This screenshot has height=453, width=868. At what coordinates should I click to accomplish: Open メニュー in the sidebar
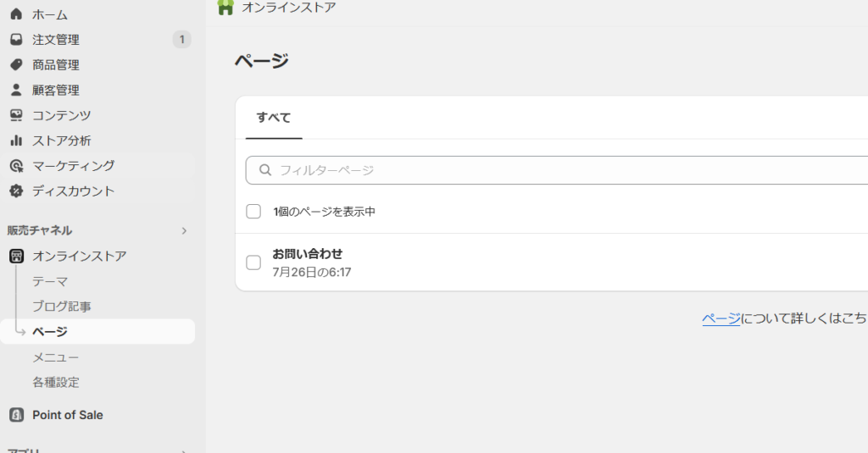click(x=56, y=357)
